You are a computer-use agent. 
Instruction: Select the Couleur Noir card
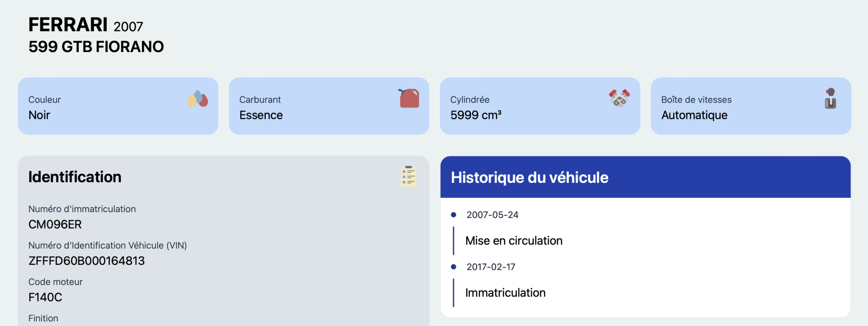pos(118,106)
